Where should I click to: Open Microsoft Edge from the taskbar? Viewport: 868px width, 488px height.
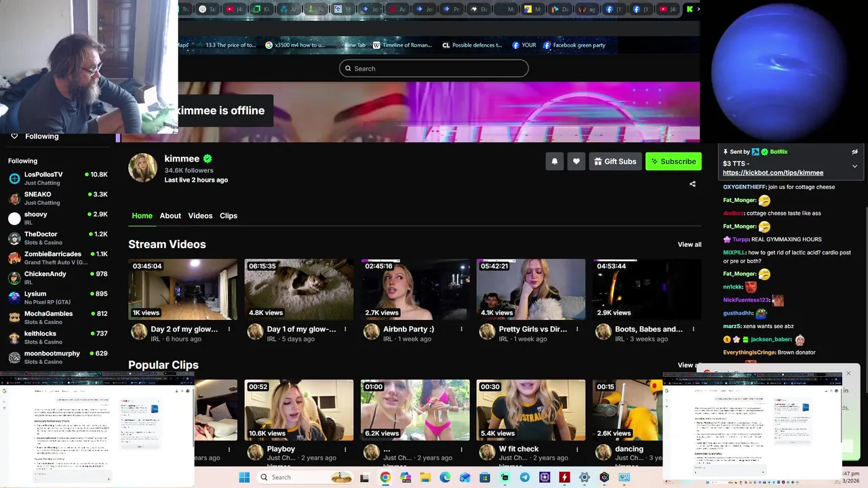[445, 477]
